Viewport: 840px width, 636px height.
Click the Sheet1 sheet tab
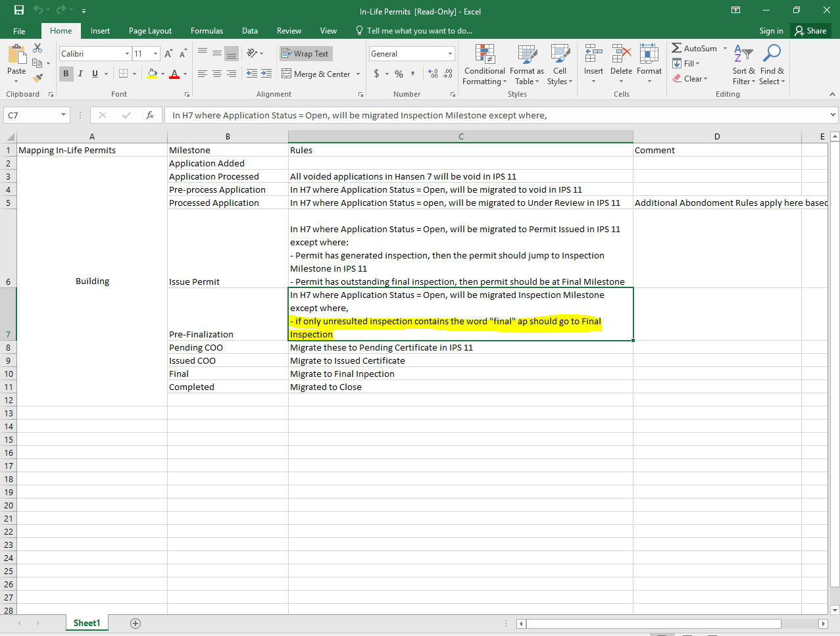87,623
